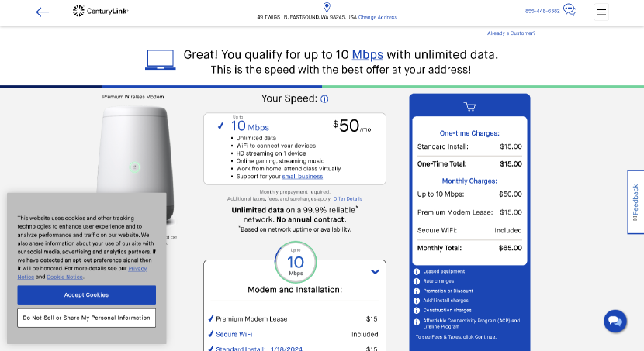Show Leased equipment info

click(417, 271)
